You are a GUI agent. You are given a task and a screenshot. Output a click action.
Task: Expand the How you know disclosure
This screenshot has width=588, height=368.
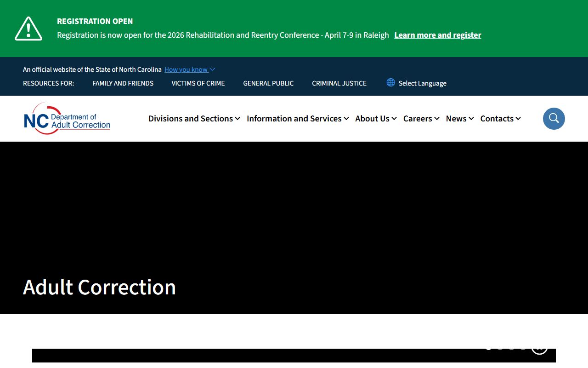(190, 69)
